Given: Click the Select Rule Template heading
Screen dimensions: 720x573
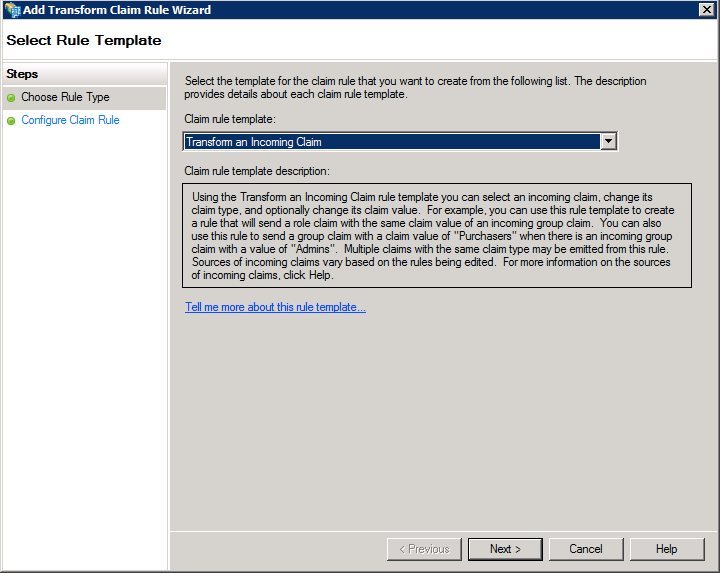Looking at the screenshot, I should tap(84, 41).
